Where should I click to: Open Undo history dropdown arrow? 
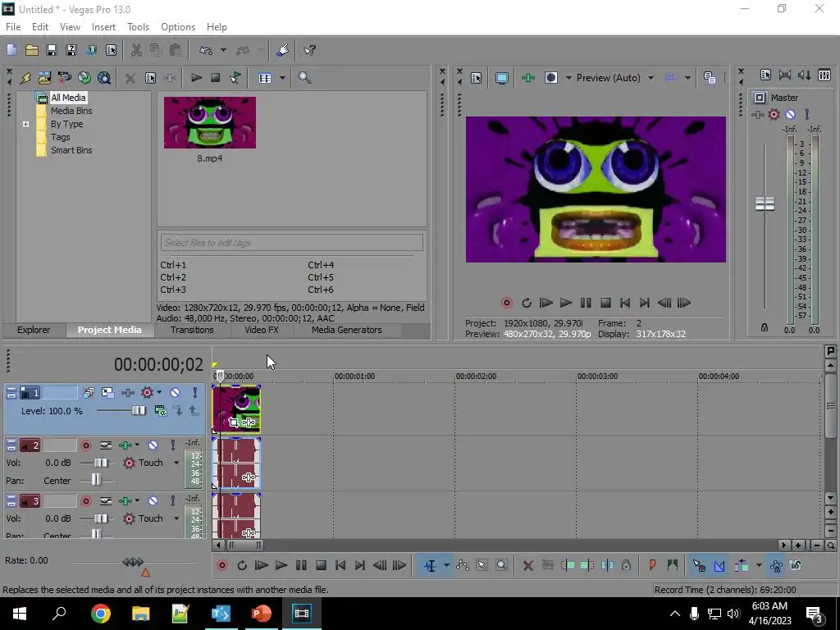[223, 50]
